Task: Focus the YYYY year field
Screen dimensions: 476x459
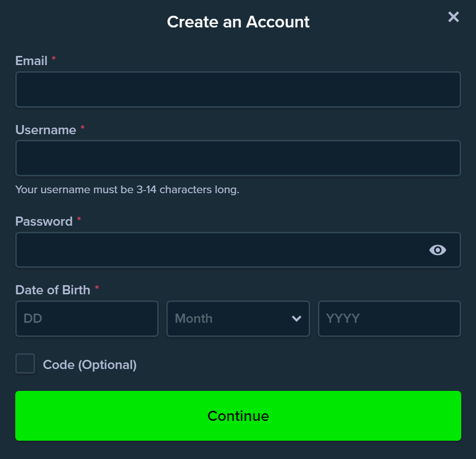Action: pyautogui.click(x=389, y=319)
